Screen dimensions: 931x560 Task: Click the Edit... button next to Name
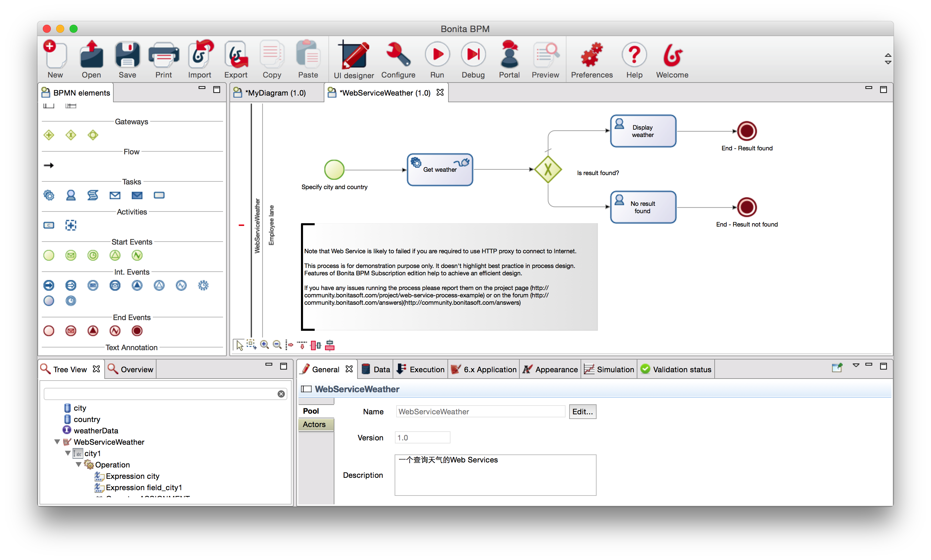pos(582,411)
